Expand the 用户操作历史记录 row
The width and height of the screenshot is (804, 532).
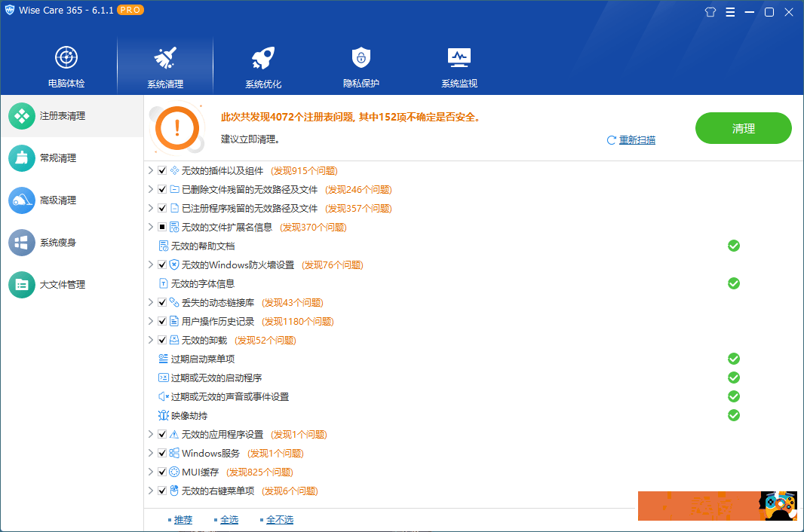[151, 321]
